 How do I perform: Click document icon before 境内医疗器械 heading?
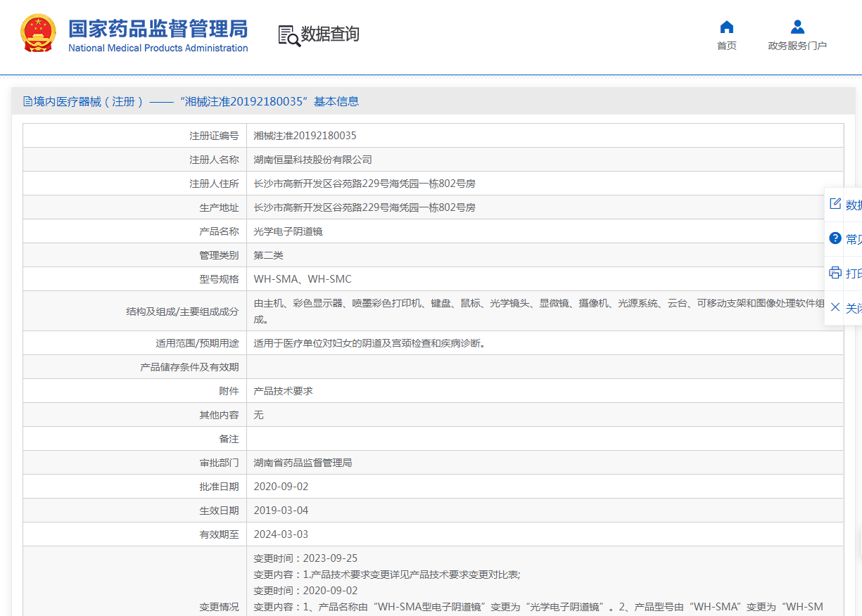coord(28,101)
